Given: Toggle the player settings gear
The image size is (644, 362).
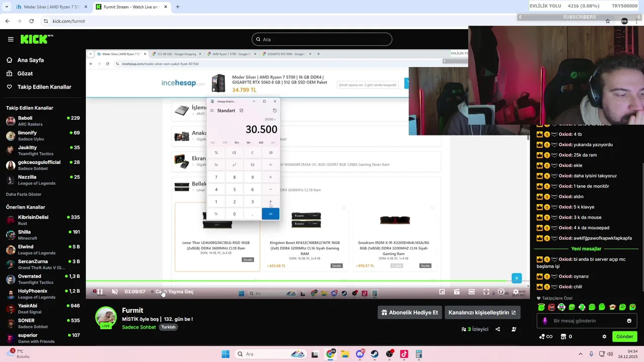Looking at the screenshot, I should point(515,292).
